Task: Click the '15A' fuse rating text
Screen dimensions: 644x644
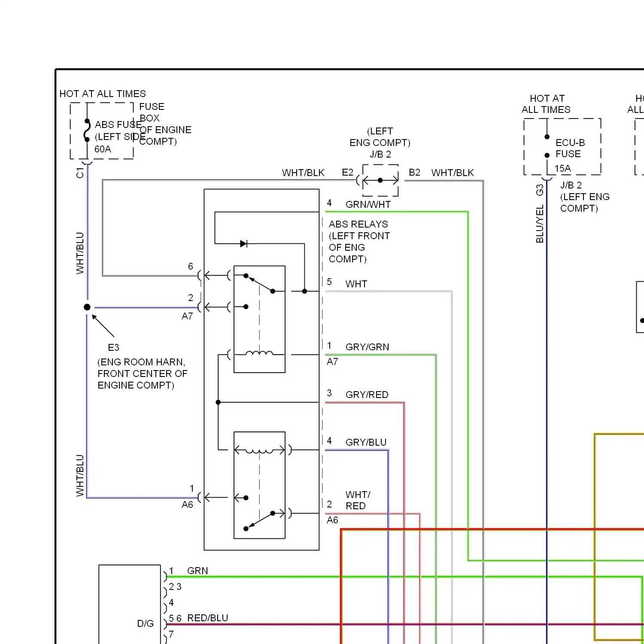Action: coord(562,168)
